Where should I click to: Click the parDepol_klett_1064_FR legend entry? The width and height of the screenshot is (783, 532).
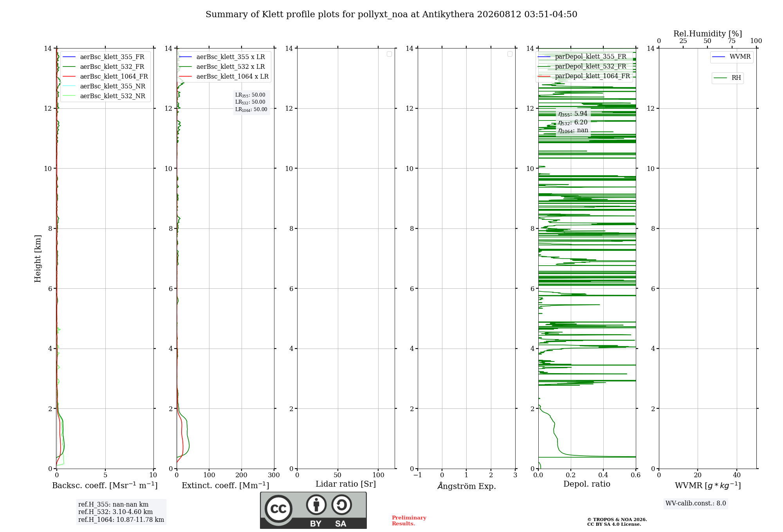[x=584, y=76]
